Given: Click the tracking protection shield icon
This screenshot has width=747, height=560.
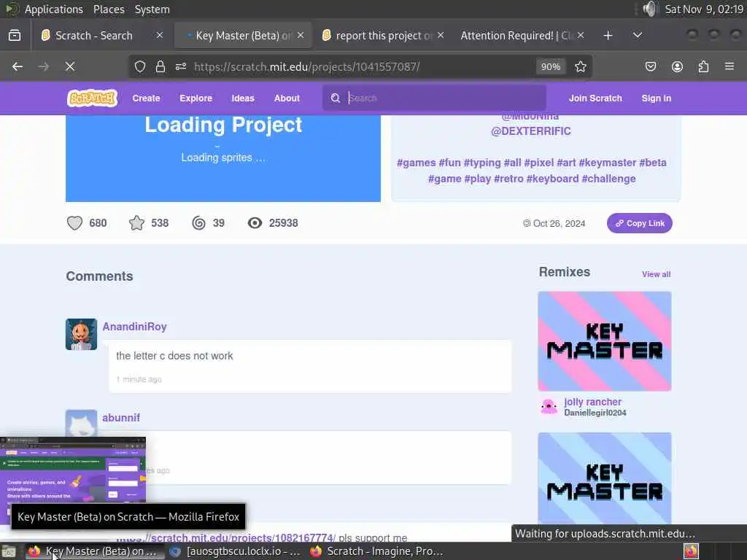Looking at the screenshot, I should click(139, 66).
